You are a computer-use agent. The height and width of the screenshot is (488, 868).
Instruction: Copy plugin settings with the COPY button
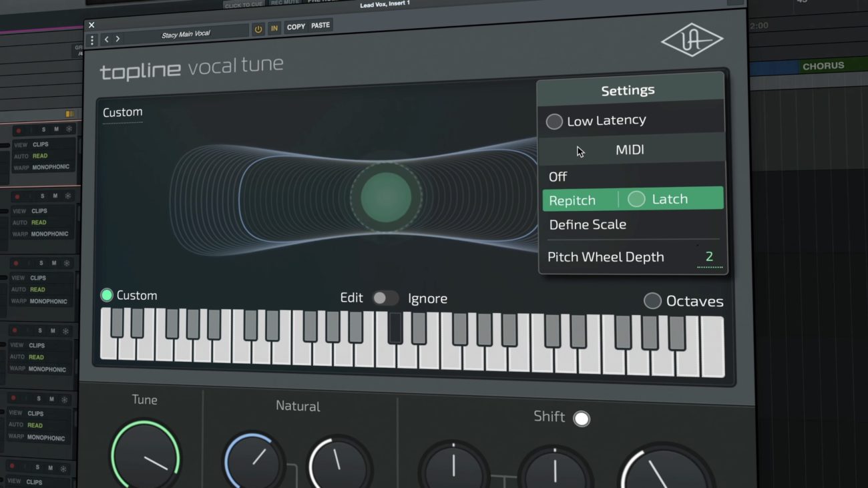coord(296,27)
